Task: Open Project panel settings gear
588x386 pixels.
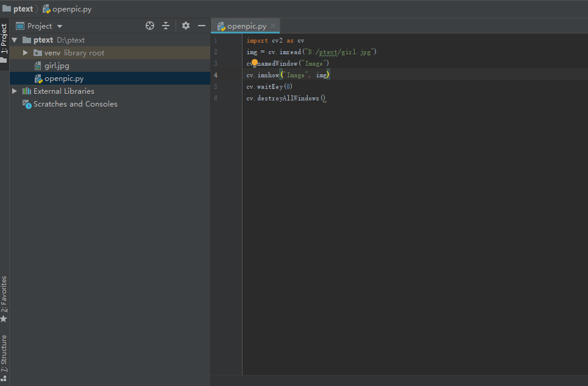Action: pyautogui.click(x=185, y=26)
